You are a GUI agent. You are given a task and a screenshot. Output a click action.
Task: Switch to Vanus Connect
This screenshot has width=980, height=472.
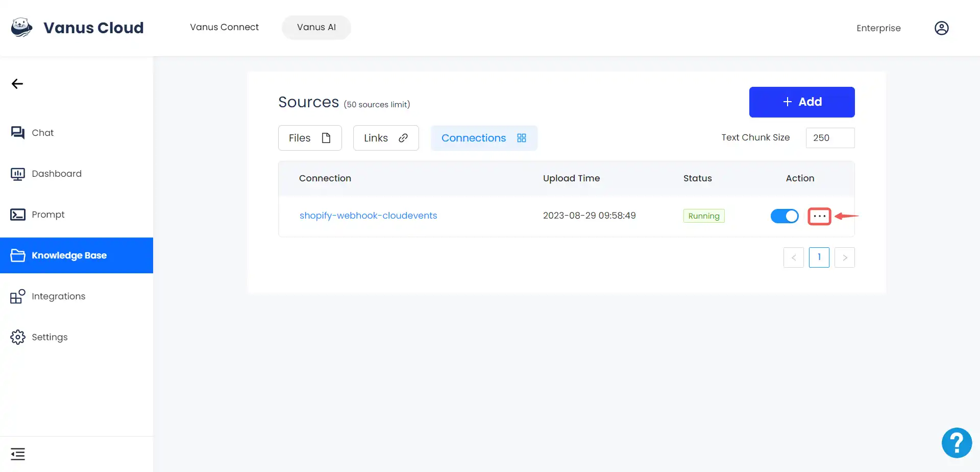point(224,27)
